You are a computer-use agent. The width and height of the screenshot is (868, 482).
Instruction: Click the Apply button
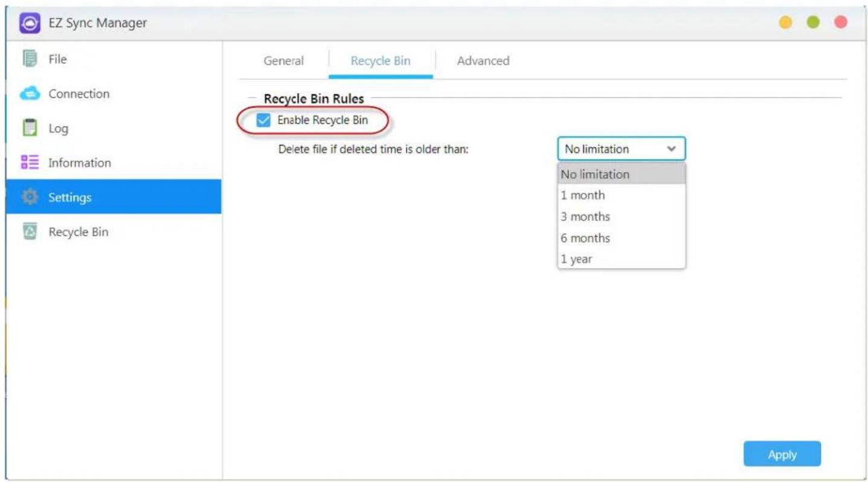pyautogui.click(x=782, y=454)
